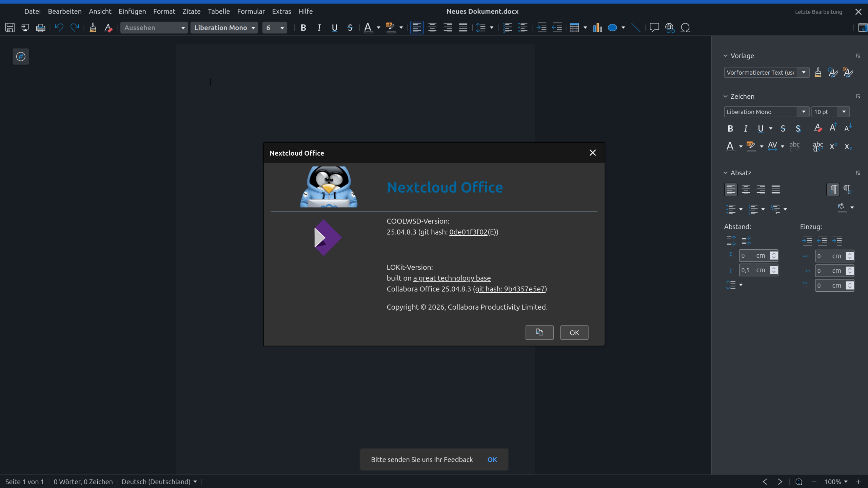The height and width of the screenshot is (488, 868).
Task: Collapse the Vorlage sidebar section
Action: pos(726,56)
